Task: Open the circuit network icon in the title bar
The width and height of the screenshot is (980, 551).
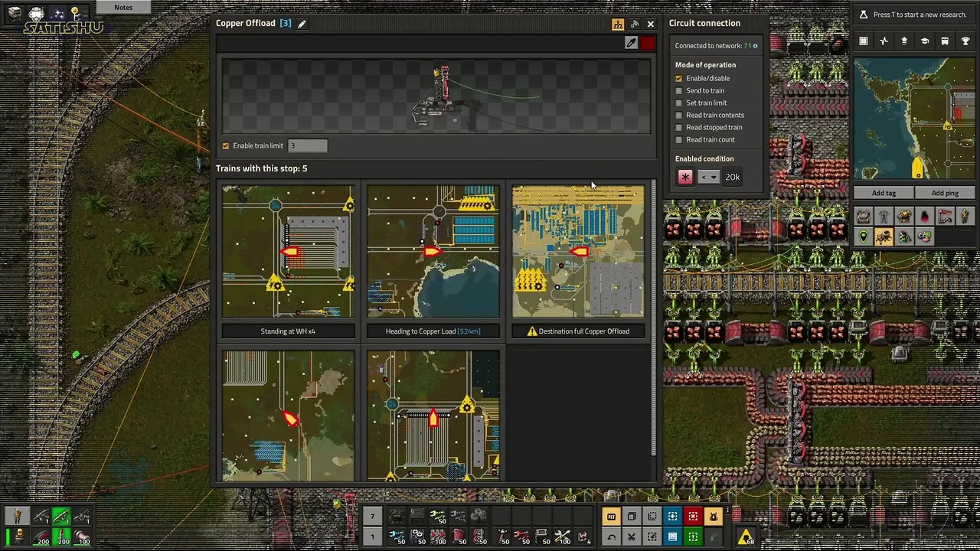Action: click(x=618, y=24)
